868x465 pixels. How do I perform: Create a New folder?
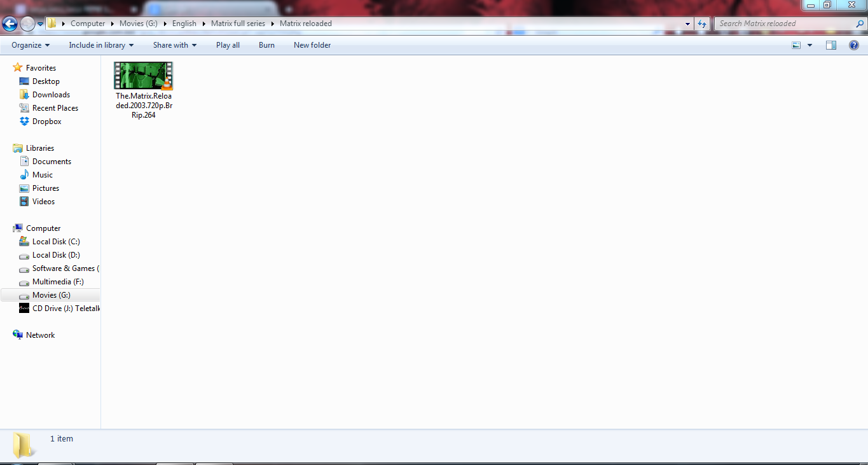(312, 45)
